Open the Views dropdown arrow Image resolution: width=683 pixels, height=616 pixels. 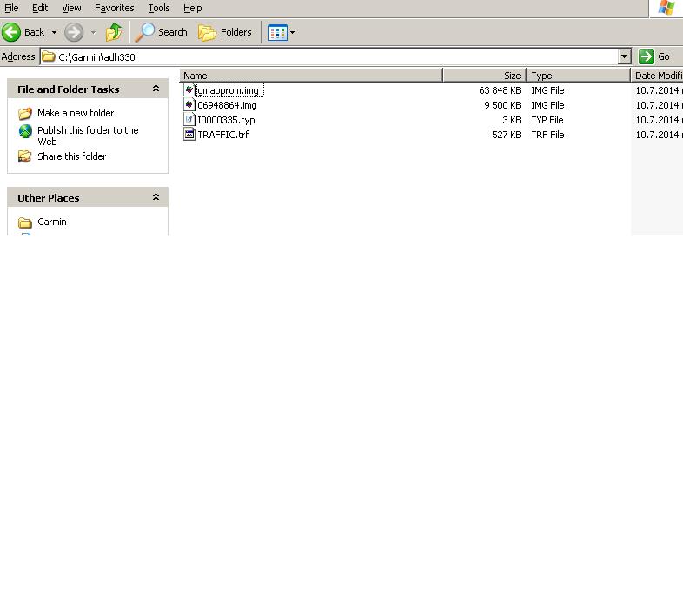coord(292,32)
